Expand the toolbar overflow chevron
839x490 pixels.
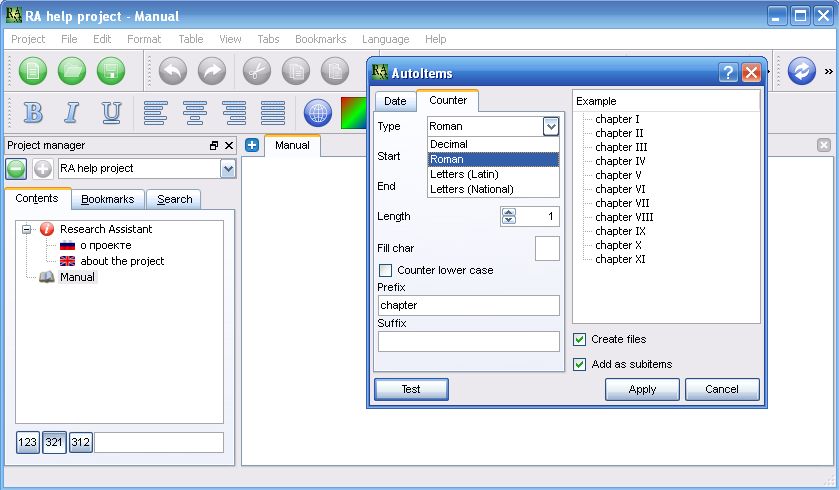[x=829, y=71]
